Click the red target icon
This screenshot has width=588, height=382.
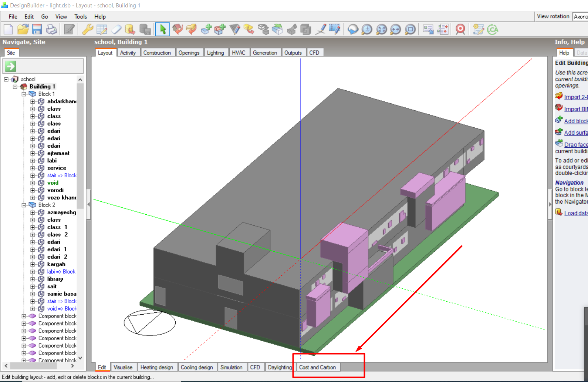tap(460, 29)
